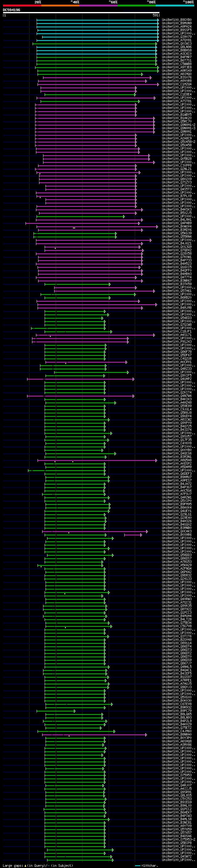Click the purple alignment bar for UniRef100_B3S076

(x=97, y=78)
